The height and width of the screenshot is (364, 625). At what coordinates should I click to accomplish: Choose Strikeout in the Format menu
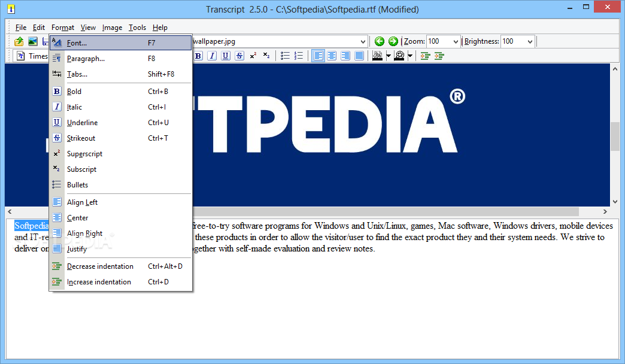121,138
